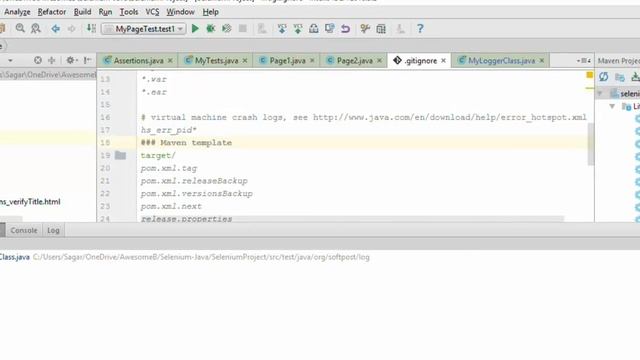Close the .gitignore tab
The width and height of the screenshot is (640, 360).
[443, 60]
